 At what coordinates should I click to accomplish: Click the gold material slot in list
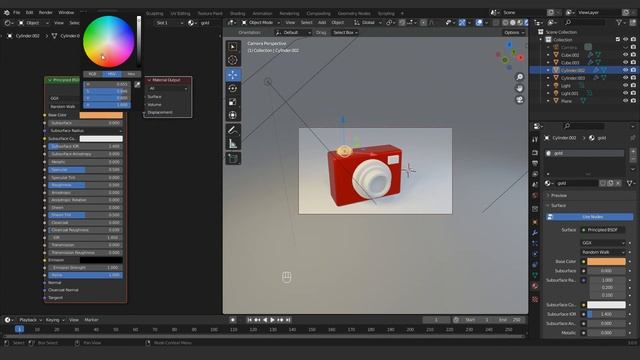point(584,153)
